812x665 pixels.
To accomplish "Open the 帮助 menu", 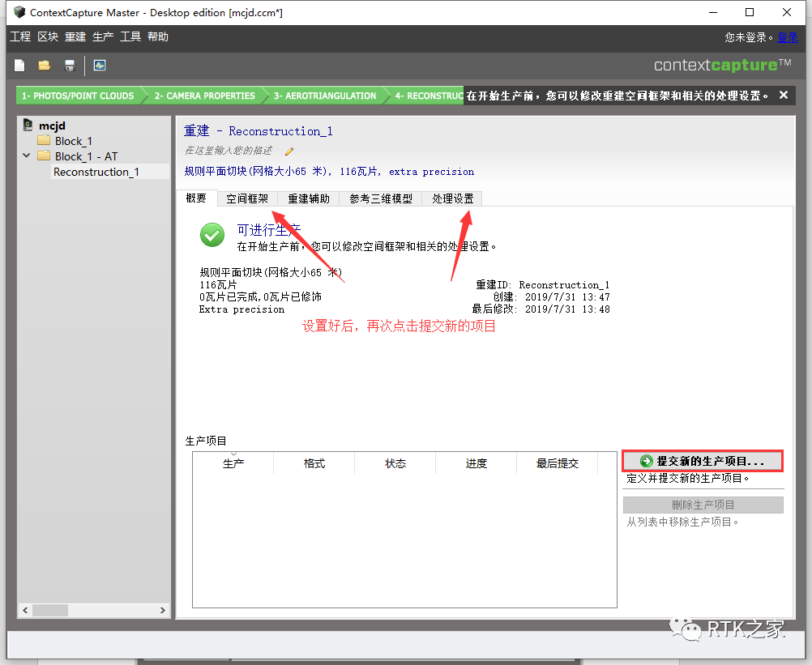I will tap(158, 36).
